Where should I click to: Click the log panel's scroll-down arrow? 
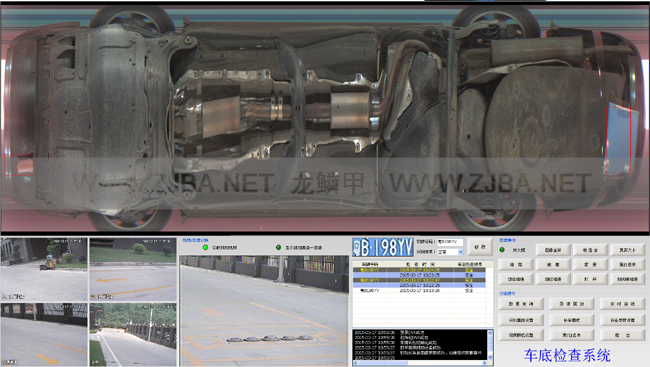pos(490,357)
